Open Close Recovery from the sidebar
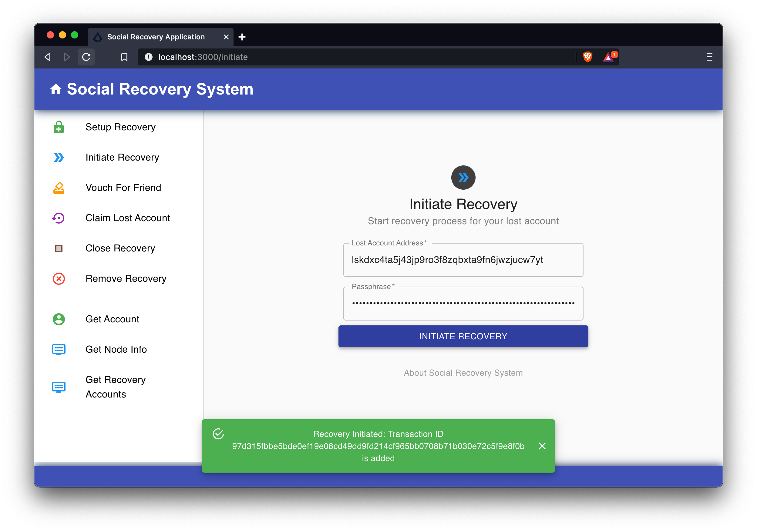This screenshot has height=532, width=757. pyautogui.click(x=120, y=248)
